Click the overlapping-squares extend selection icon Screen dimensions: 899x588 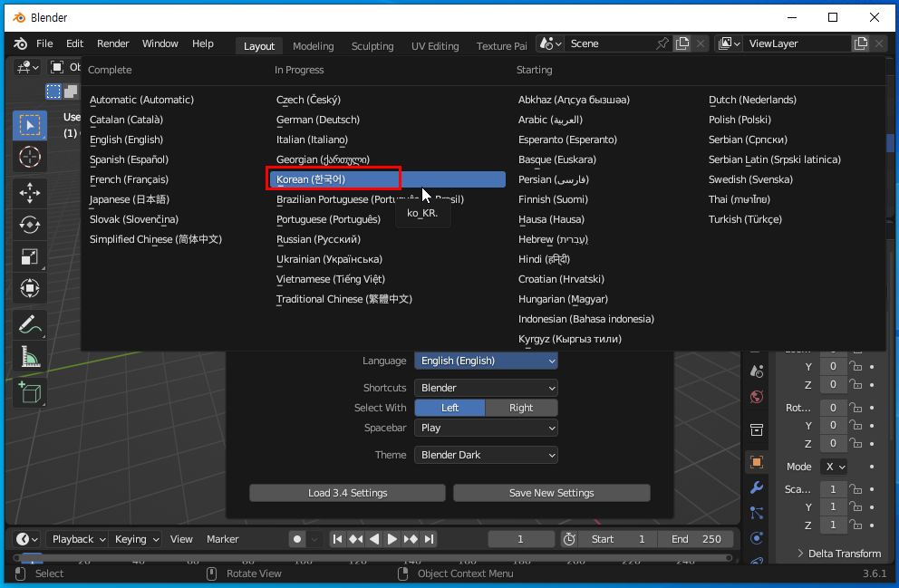tap(71, 92)
